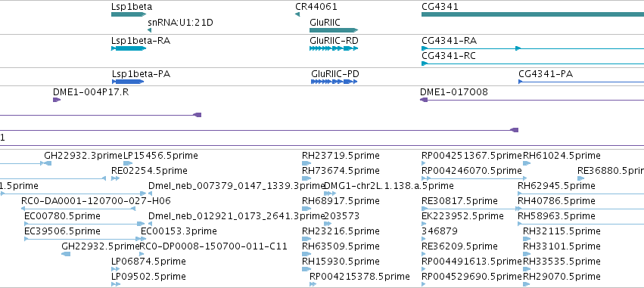644x288 pixels.
Task: Select the Lsp1beta gene bar
Action: point(128,14)
